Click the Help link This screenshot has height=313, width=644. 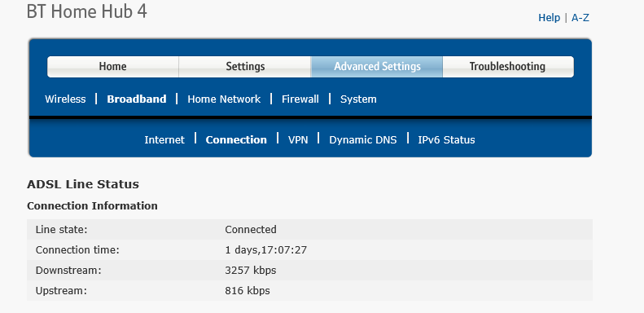[x=549, y=18]
